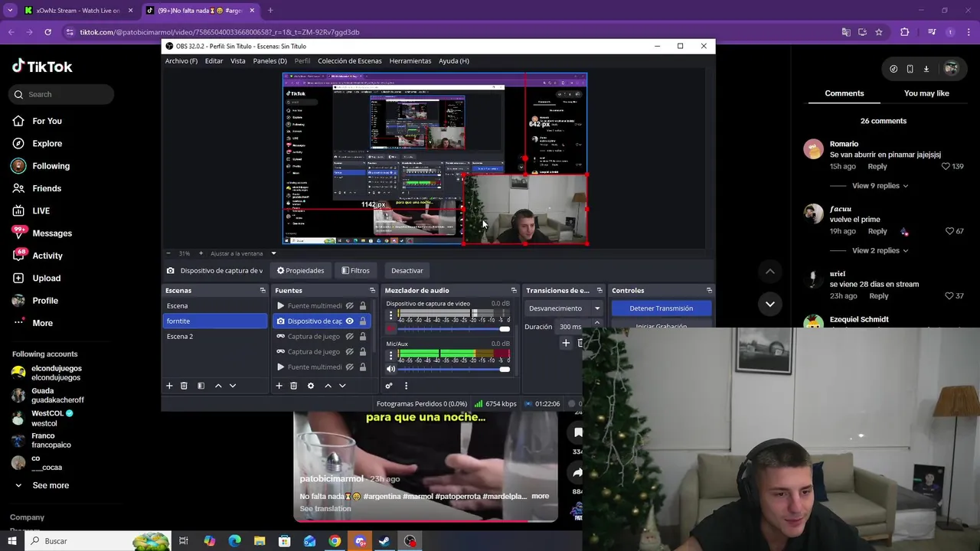
Task: Open Windows Start menu
Action: tap(11, 541)
